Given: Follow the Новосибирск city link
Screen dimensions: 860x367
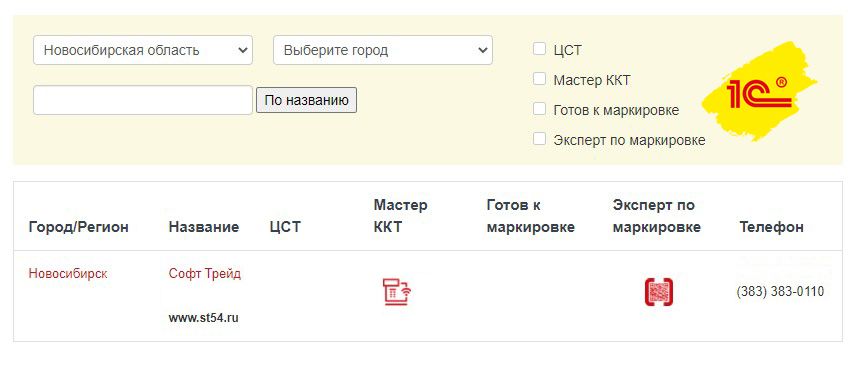Looking at the screenshot, I should (x=68, y=273).
